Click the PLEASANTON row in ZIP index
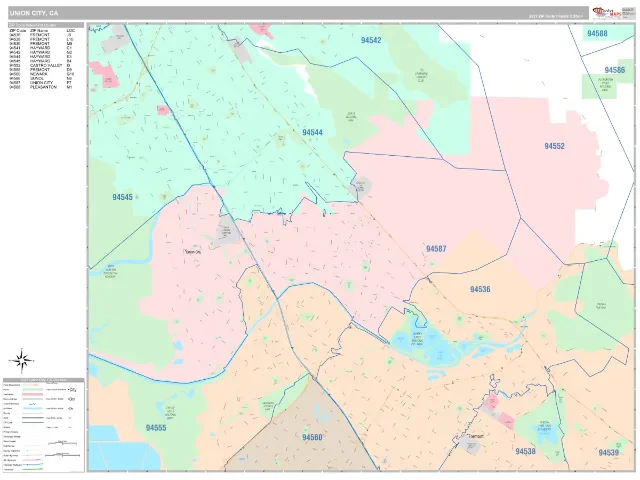Image resolution: width=640 pixels, height=480 pixels. click(x=40, y=87)
